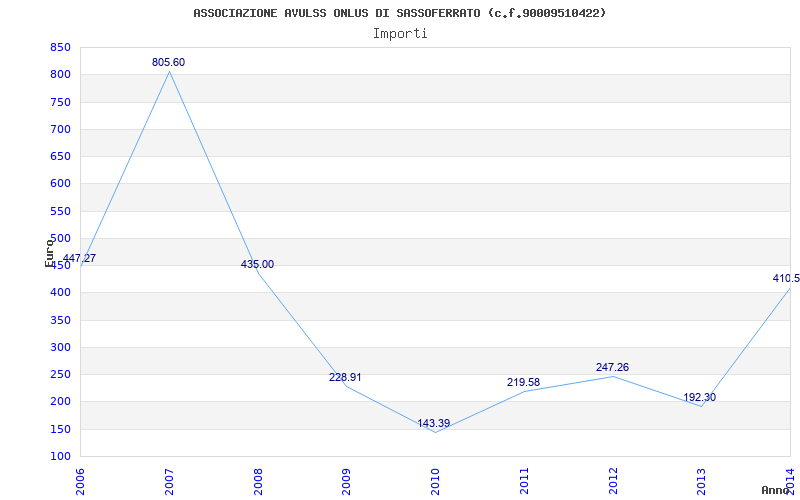This screenshot has width=800, height=500.
Task: Click the 2007 year axis label
Action: click(x=169, y=482)
